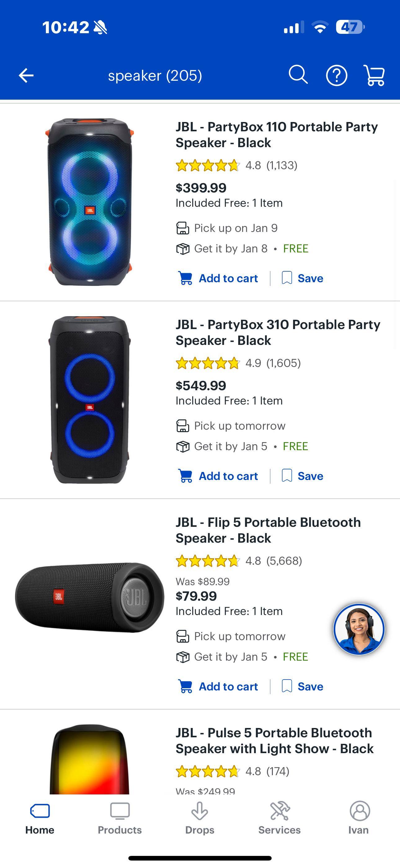Image resolution: width=400 pixels, height=868 pixels.
Task: Tap the back arrow in header
Action: coord(26,75)
